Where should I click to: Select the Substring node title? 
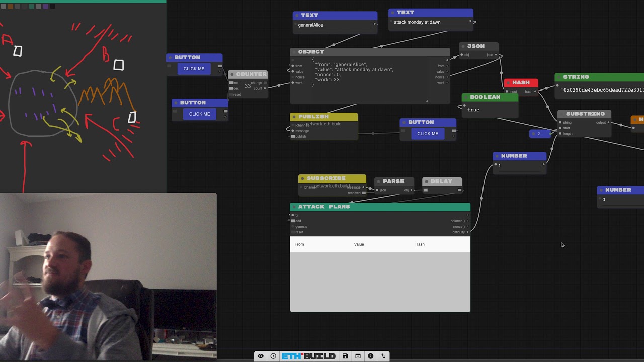point(585,114)
